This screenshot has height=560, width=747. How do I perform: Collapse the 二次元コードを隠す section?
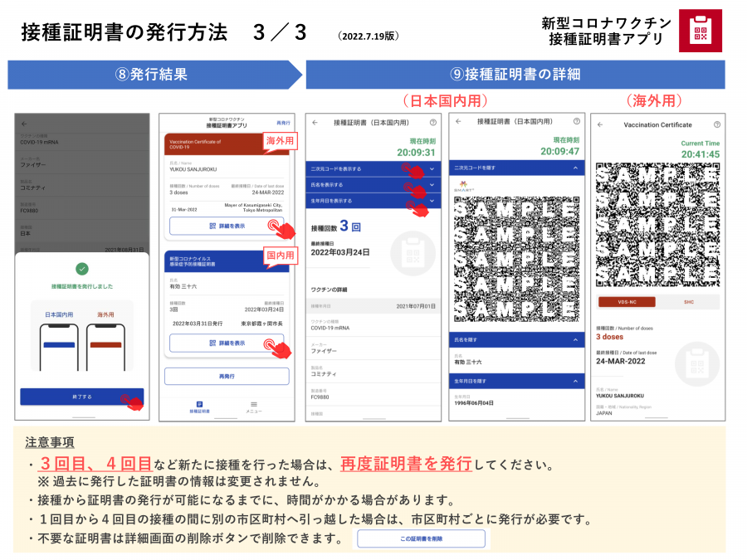pos(516,168)
